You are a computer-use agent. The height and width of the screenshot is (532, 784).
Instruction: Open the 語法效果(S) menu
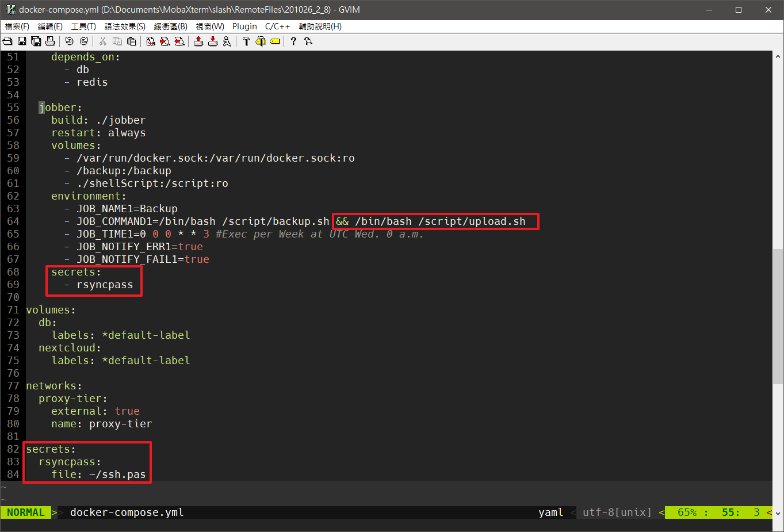pyautogui.click(x=125, y=26)
